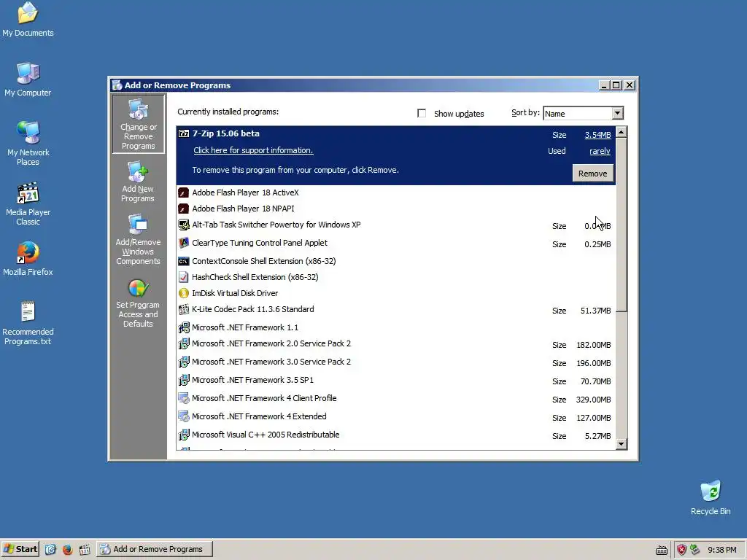Click Add or Remove Programs taskbar button
Viewport: 747px width, 560px height.
coord(155,549)
